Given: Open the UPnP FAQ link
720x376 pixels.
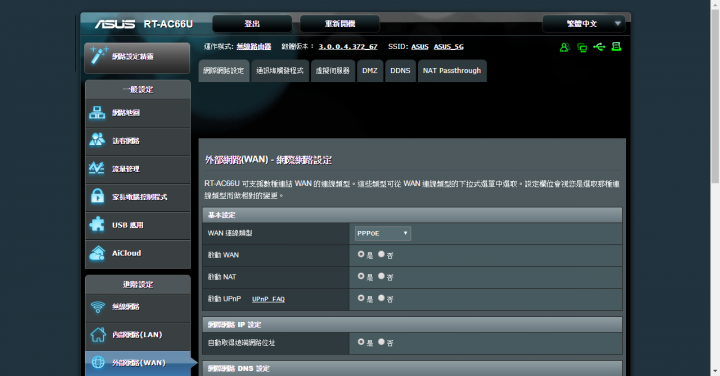Looking at the screenshot, I should pyautogui.click(x=268, y=299).
